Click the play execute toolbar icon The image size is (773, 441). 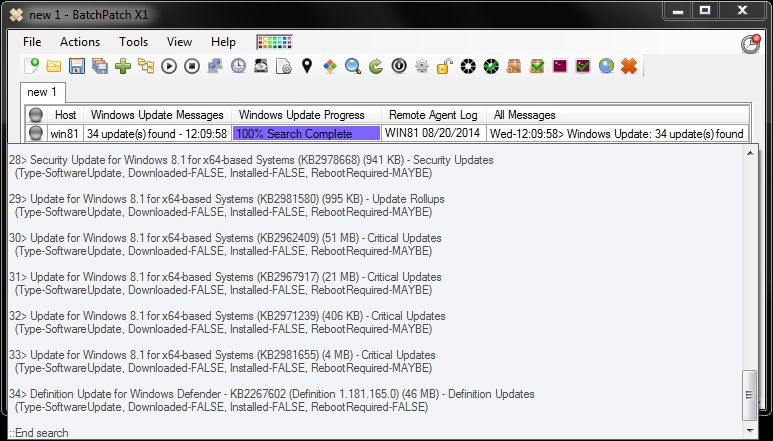click(x=169, y=66)
